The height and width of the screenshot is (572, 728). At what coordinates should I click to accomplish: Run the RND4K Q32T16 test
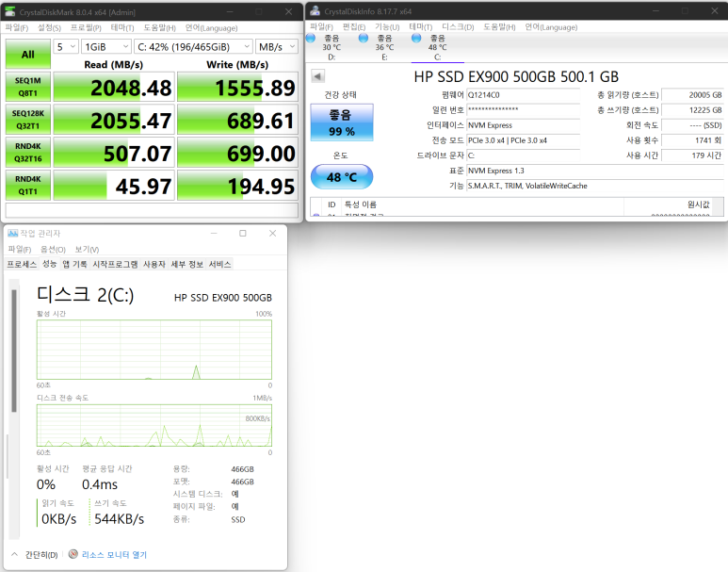click(28, 153)
